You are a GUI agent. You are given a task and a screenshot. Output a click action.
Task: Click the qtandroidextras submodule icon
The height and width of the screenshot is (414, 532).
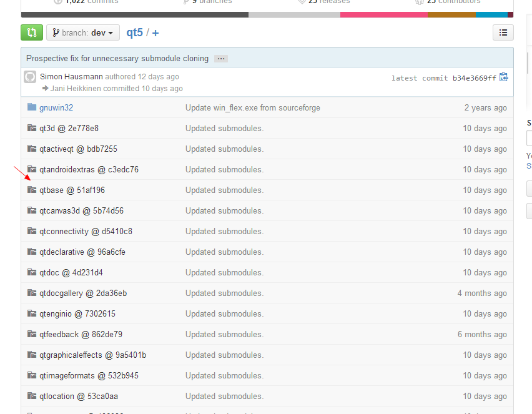pyautogui.click(x=32, y=169)
